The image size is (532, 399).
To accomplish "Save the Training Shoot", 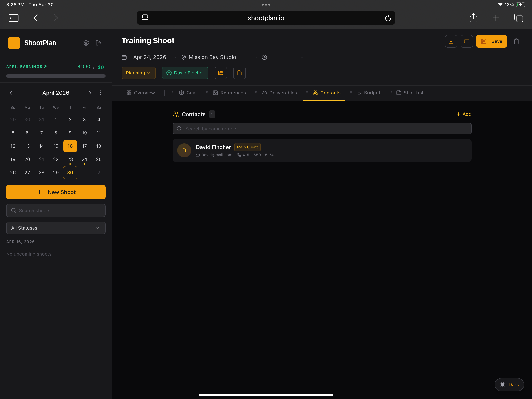I will (x=491, y=41).
